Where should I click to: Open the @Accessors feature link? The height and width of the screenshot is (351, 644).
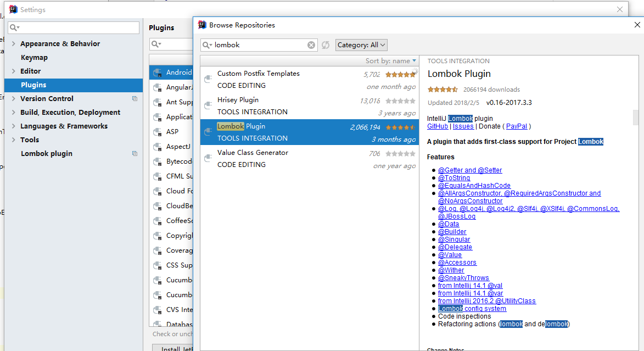pos(457,263)
